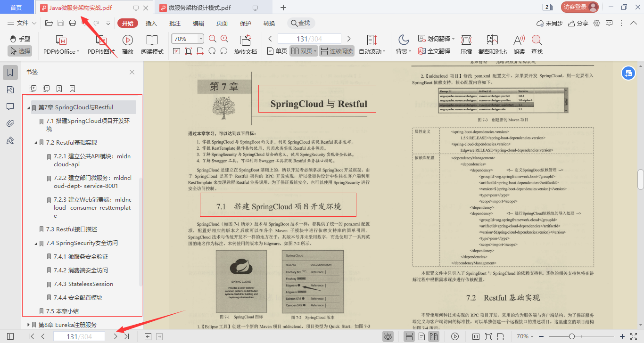
Task: Open 背景 background dropdown
Action: [404, 45]
